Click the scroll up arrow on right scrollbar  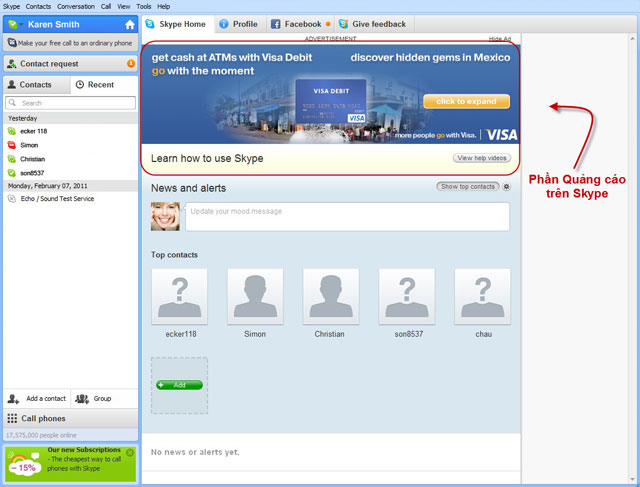tap(633, 38)
